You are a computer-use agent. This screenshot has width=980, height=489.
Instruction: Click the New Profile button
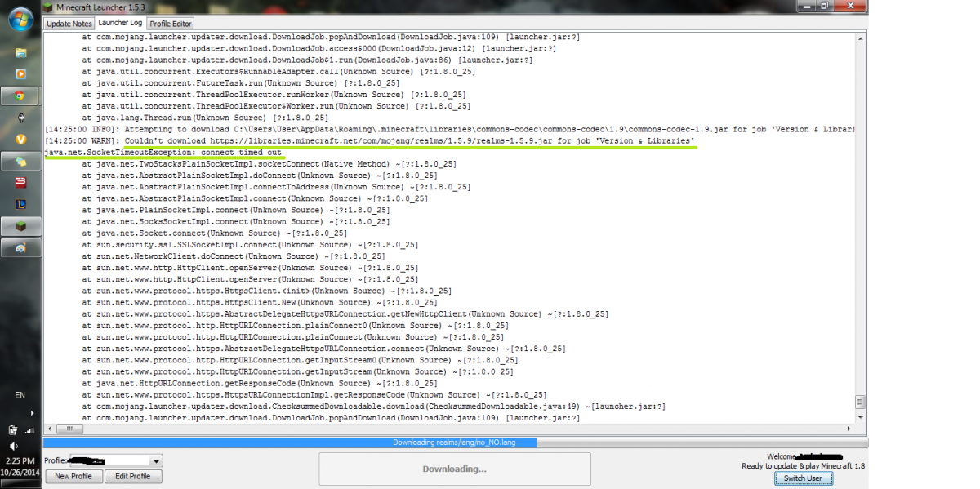[73, 476]
